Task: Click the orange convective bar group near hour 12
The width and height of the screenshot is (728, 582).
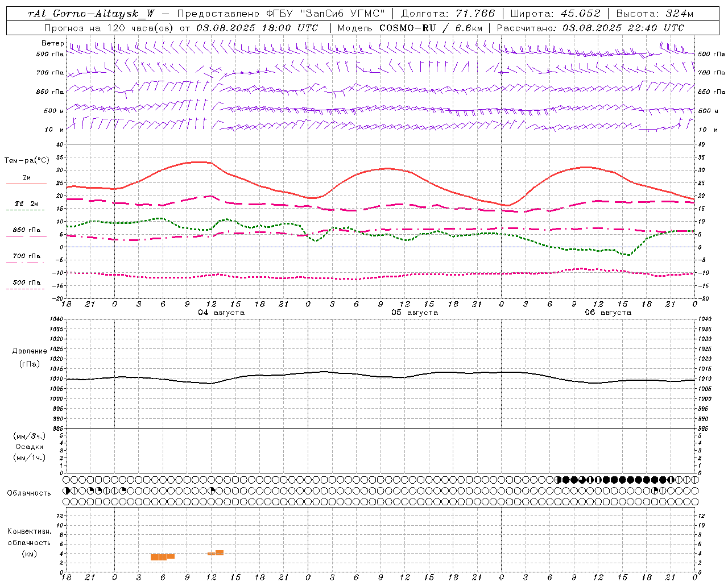Action: point(216,553)
